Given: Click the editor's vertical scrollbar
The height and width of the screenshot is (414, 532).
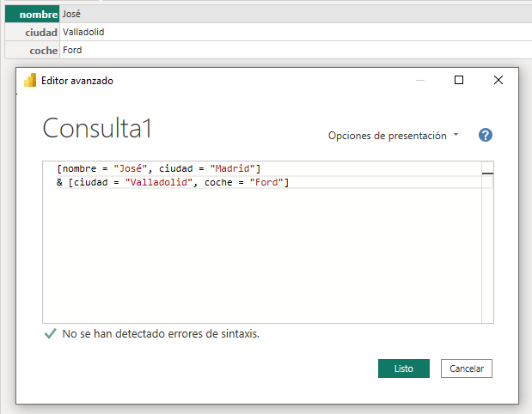Looking at the screenshot, I should [x=487, y=241].
